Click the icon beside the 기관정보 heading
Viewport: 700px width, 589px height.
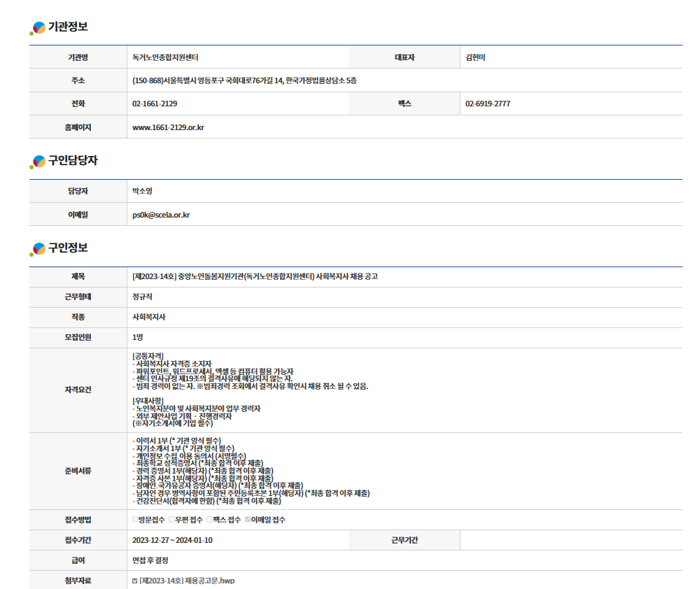coord(38,28)
